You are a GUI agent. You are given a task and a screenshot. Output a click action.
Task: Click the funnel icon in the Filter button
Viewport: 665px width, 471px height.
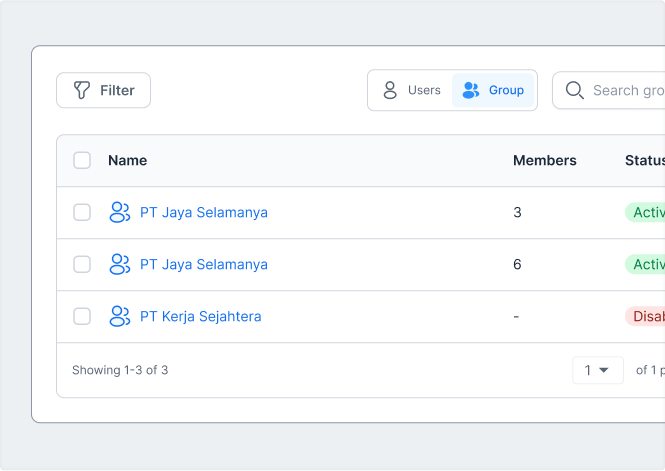[x=82, y=90]
